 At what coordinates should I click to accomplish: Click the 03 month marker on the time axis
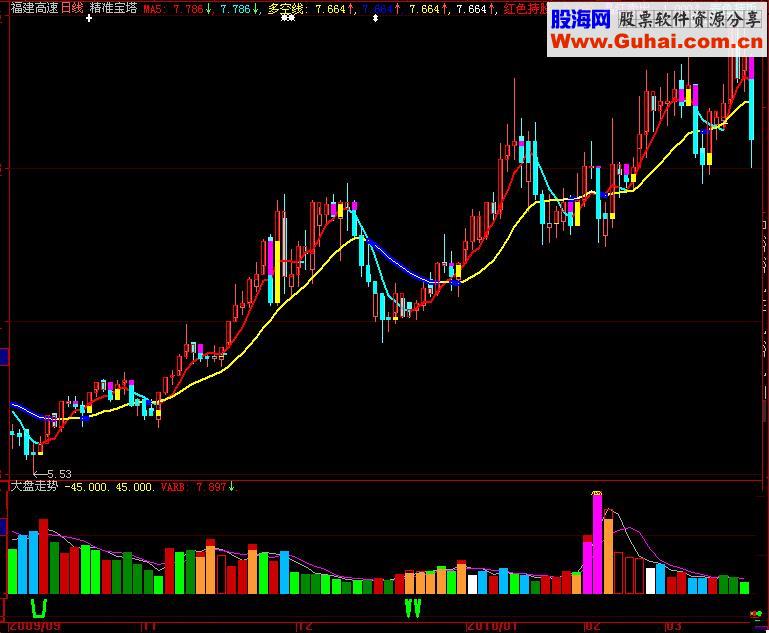tap(674, 627)
